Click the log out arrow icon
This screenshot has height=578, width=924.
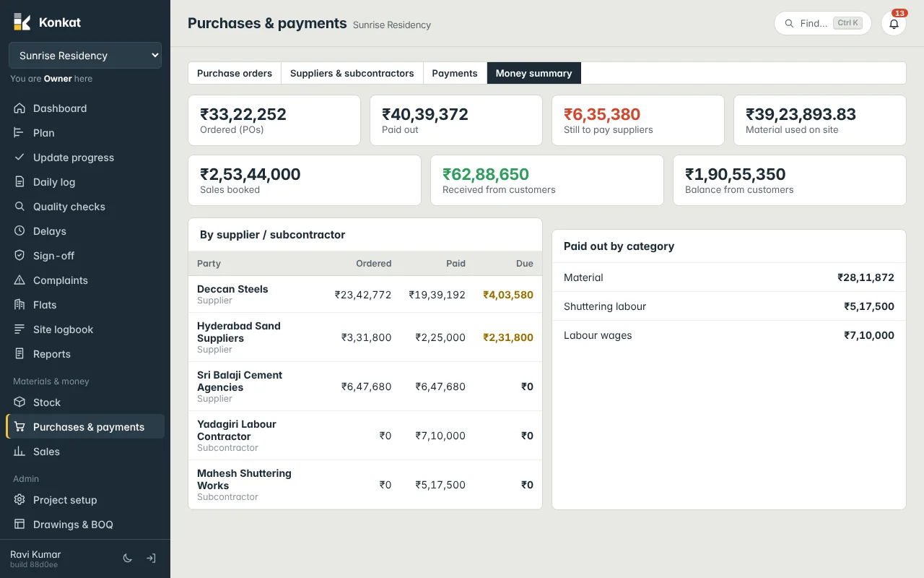151,558
